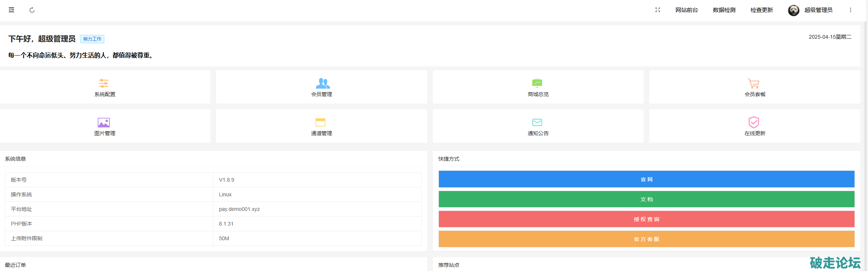Click the 数据检测 top menu item
Image resolution: width=868 pixels, height=271 pixels.
(x=724, y=10)
